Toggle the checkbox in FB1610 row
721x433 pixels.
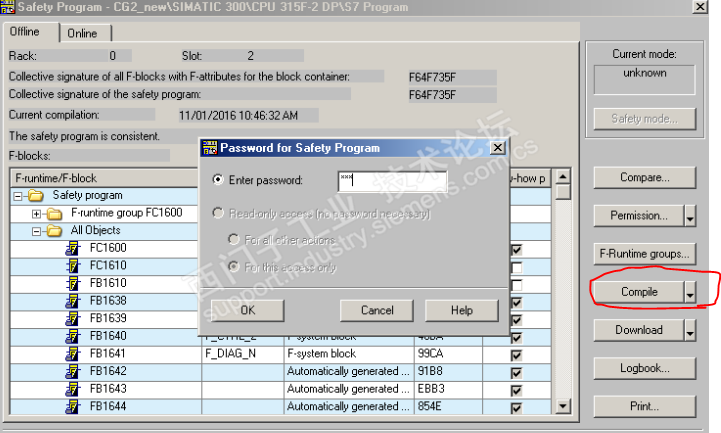pyautogui.click(x=516, y=285)
